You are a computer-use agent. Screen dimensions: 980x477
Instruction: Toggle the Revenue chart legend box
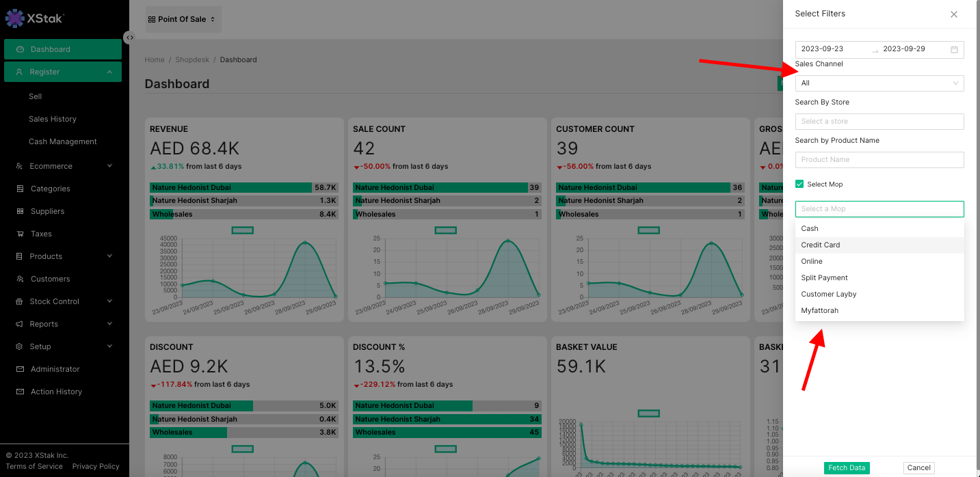pyautogui.click(x=242, y=230)
